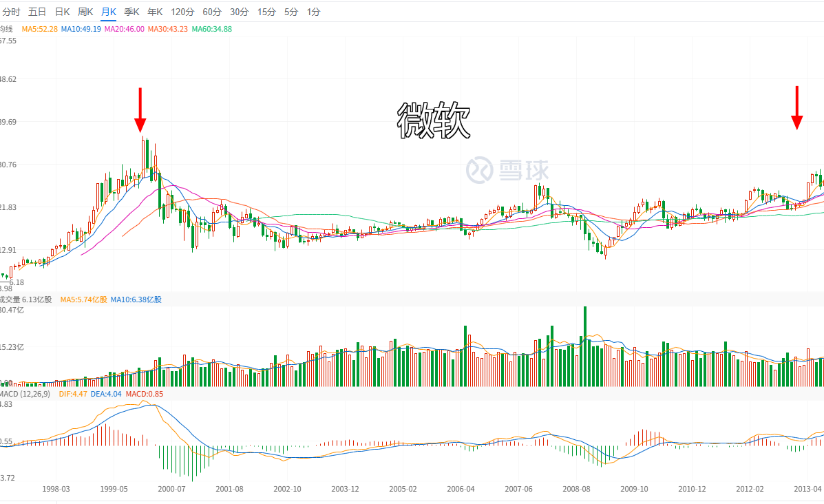
Task: Click the MA5:52.28 moving average label
Action: pyautogui.click(x=40, y=29)
